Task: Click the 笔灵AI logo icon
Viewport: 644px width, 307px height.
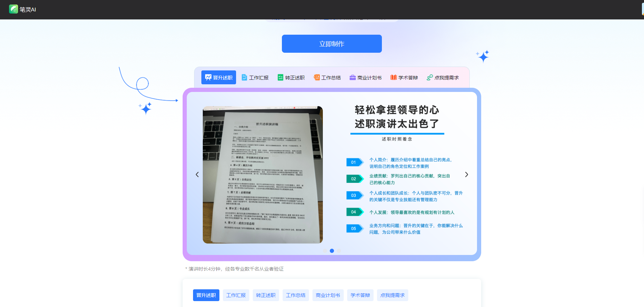Action: pos(14,9)
